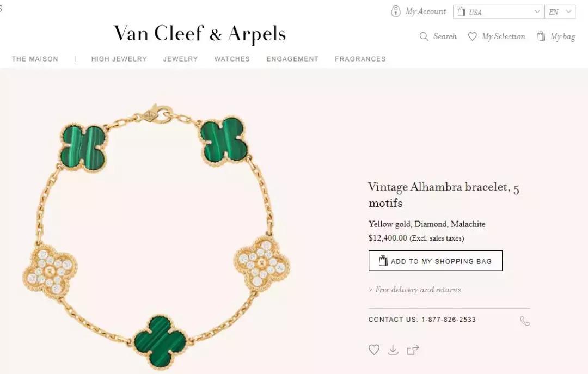Open the JEWELRY menu
The height and width of the screenshot is (374, 588).
[x=180, y=59]
